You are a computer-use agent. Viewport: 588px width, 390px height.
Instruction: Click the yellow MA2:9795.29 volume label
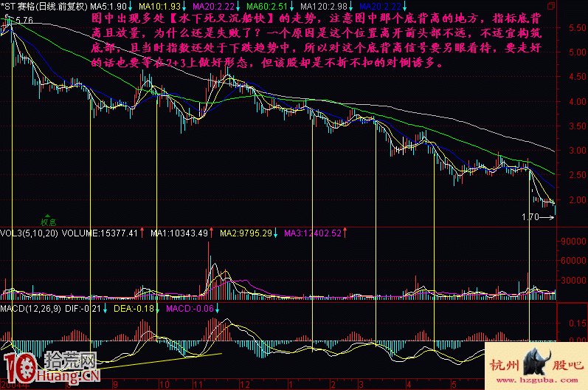[246, 233]
